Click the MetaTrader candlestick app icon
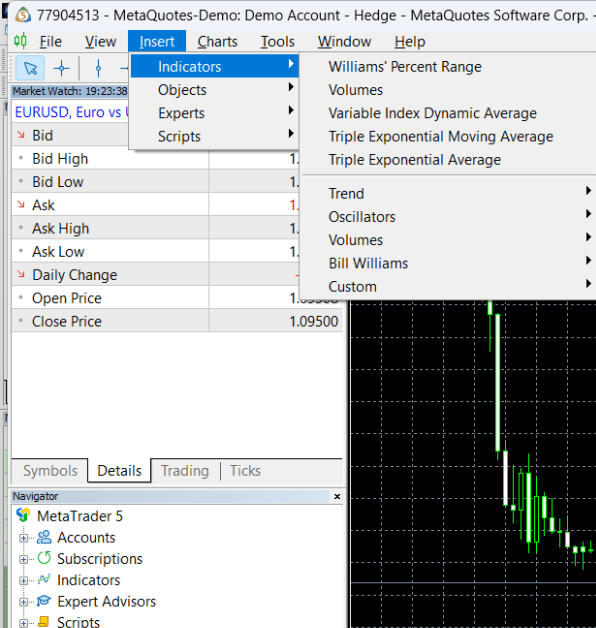This screenshot has height=628, width=596. point(20,41)
